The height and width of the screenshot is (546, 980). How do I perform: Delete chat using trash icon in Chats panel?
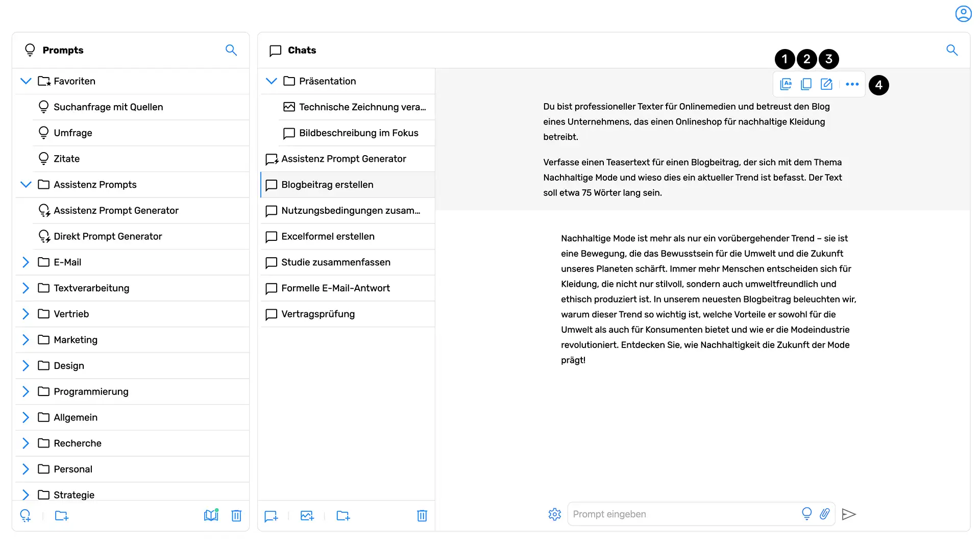tap(422, 516)
